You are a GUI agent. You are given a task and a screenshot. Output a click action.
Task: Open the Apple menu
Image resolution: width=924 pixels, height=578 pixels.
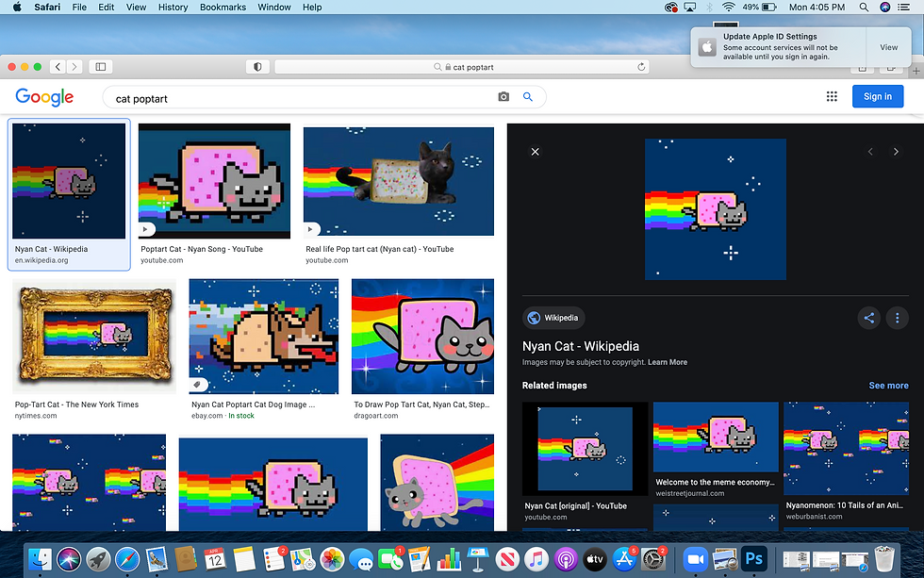click(17, 7)
